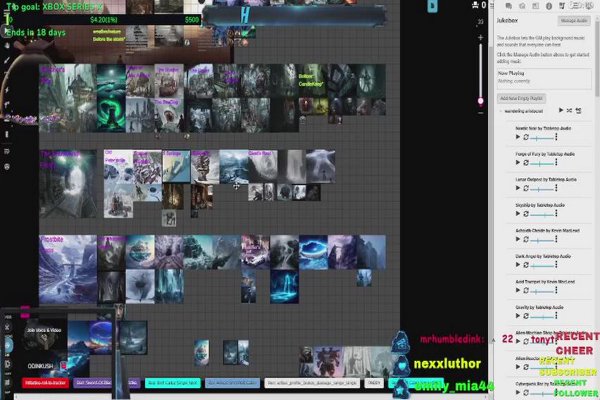Open the Compendium tab in the sidebar

[549, 6]
